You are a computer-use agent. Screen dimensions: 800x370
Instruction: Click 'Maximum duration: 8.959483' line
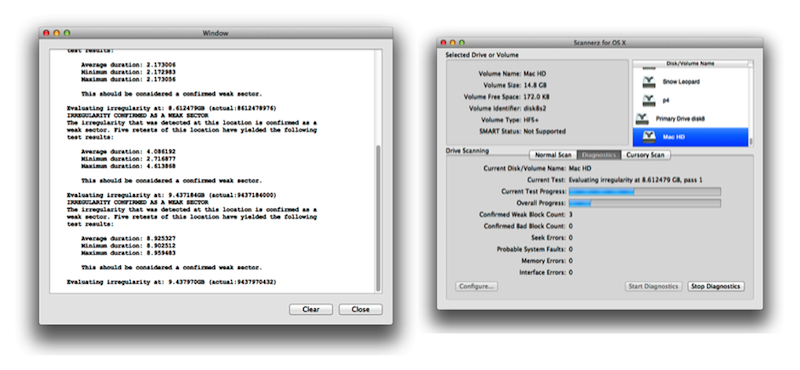pyautogui.click(x=128, y=253)
